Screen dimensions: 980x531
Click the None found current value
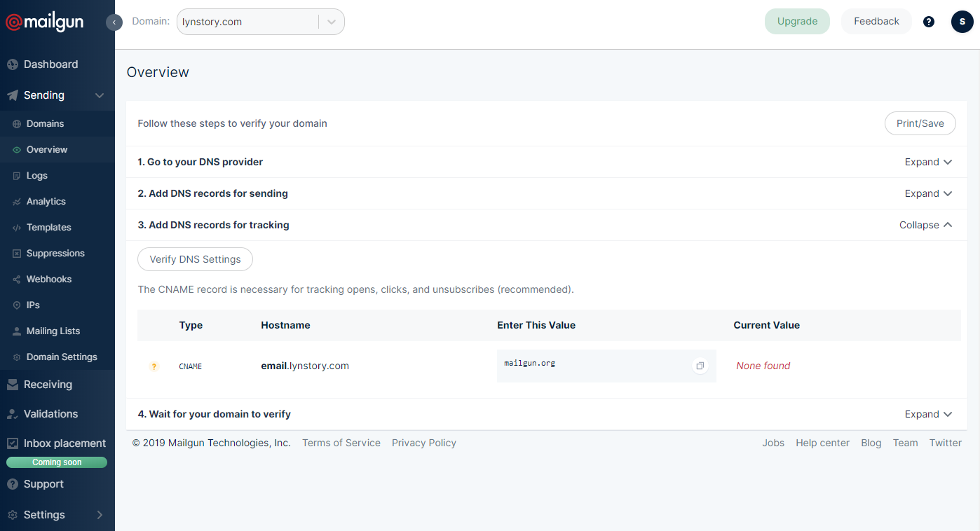[x=763, y=366]
